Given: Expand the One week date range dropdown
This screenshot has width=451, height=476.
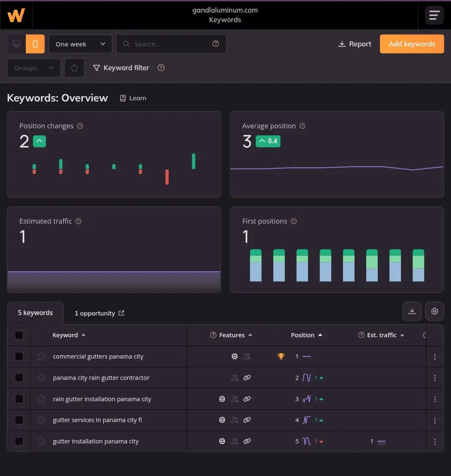Looking at the screenshot, I should point(80,44).
